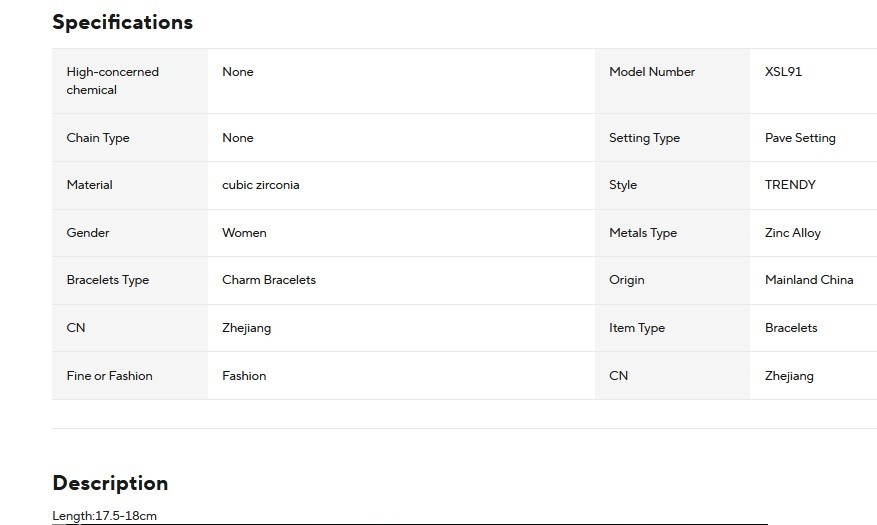Click the Setting Type label
Screen dimensions: 877x525
tap(644, 138)
